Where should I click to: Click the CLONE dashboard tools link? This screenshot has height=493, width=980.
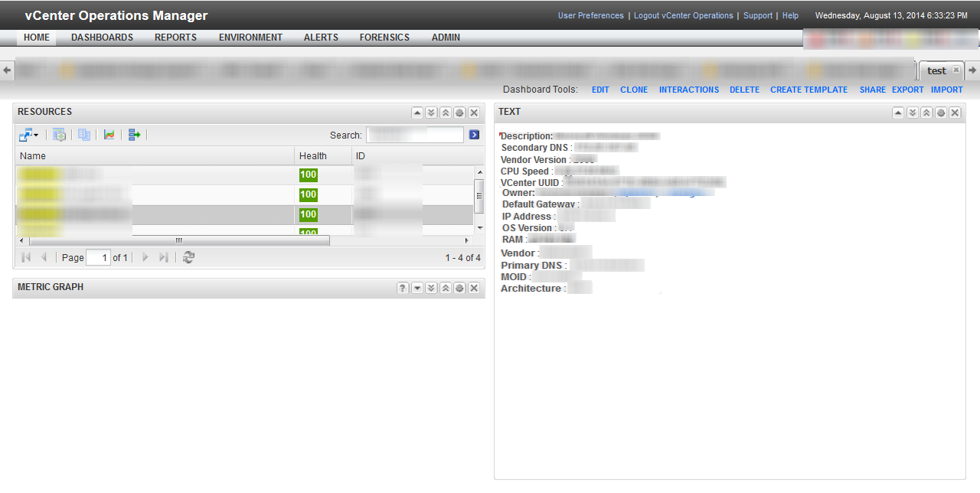click(x=634, y=90)
